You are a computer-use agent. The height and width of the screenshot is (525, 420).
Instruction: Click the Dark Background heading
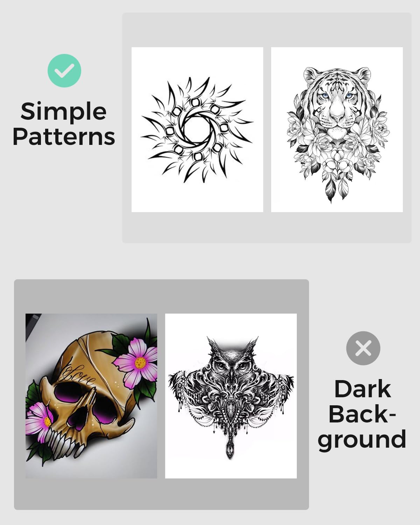[362, 414]
